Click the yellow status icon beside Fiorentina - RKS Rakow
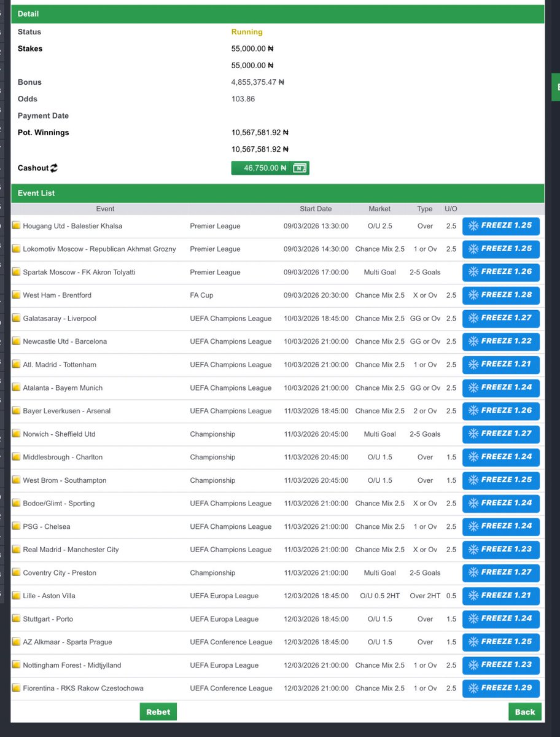The image size is (560, 737). coord(16,688)
